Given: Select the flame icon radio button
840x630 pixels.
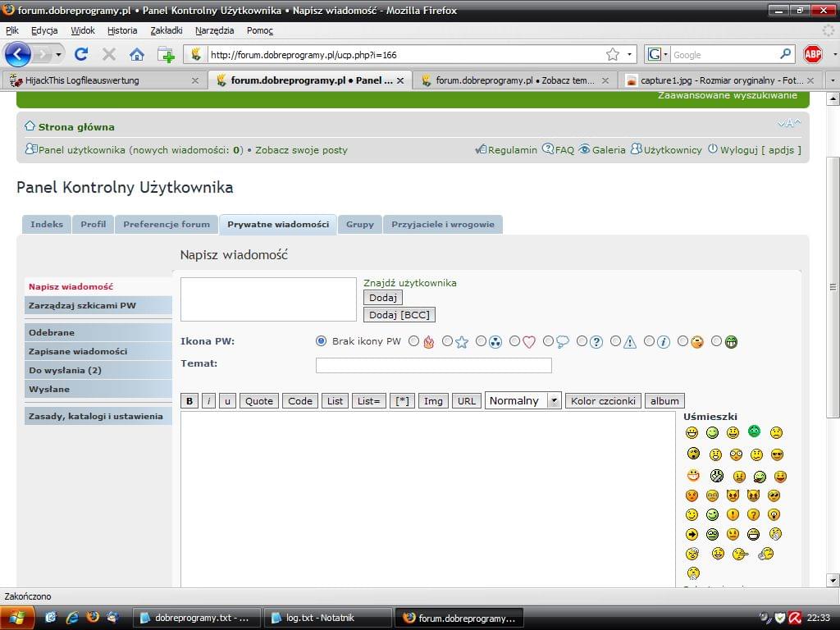Looking at the screenshot, I should click(413, 341).
